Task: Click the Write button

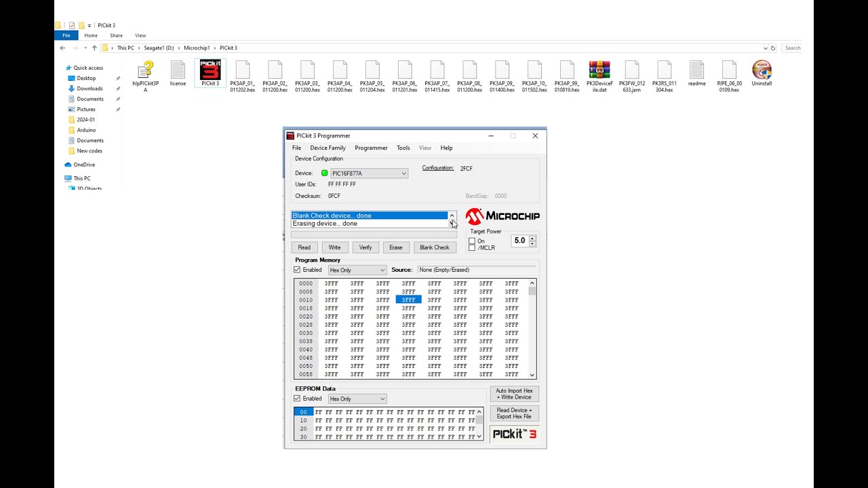Action: point(334,247)
